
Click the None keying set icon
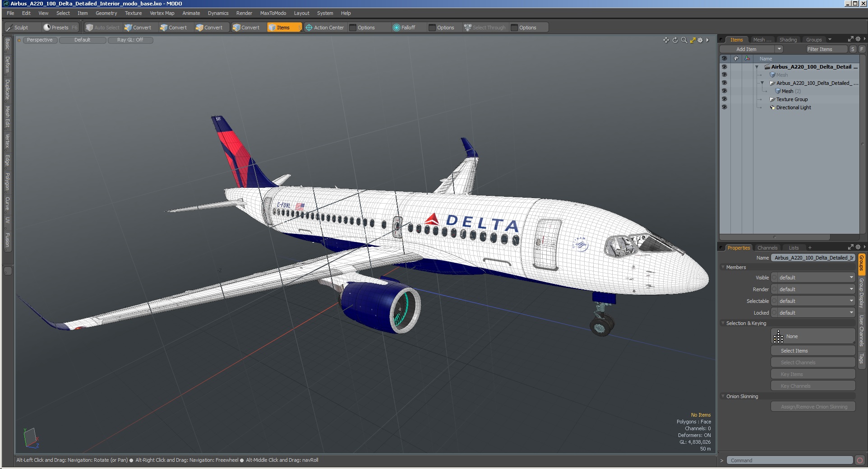778,336
